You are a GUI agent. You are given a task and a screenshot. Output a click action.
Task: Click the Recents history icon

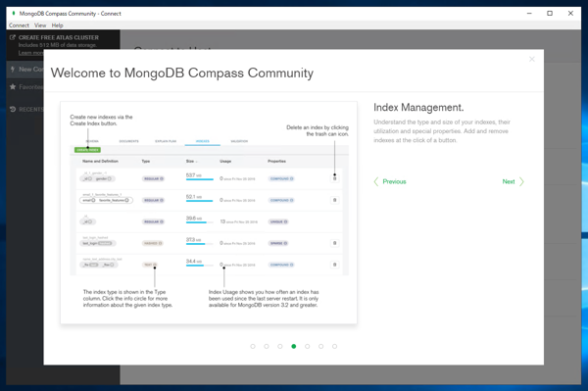pyautogui.click(x=13, y=109)
